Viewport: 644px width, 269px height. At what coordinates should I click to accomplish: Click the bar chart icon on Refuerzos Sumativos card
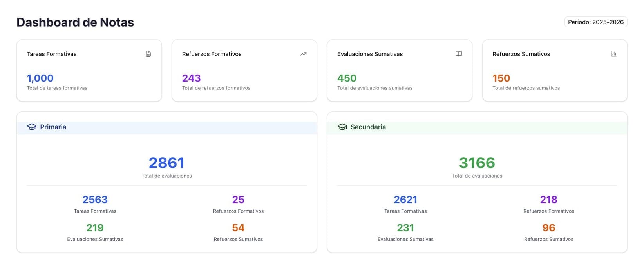pyautogui.click(x=614, y=54)
